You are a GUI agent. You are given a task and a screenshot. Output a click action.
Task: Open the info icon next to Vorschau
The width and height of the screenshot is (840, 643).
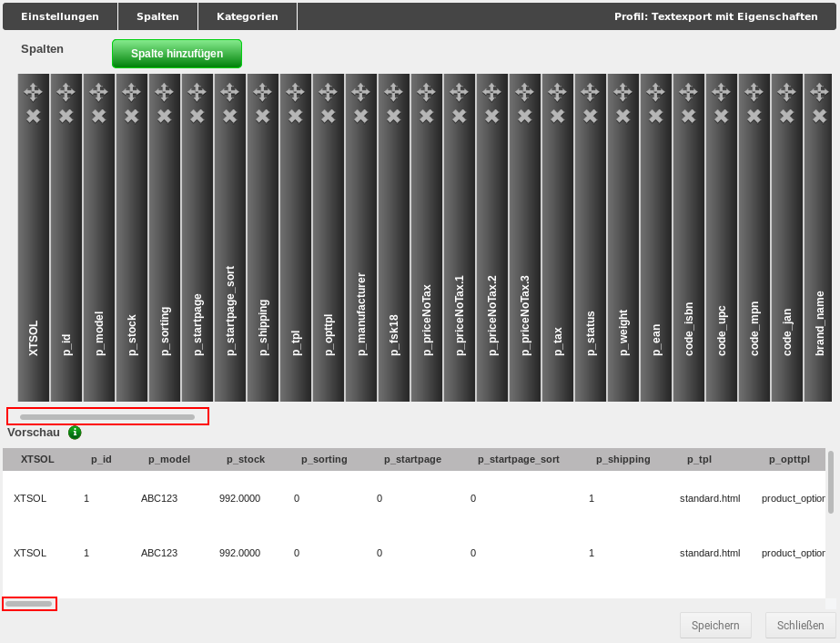coord(74,433)
